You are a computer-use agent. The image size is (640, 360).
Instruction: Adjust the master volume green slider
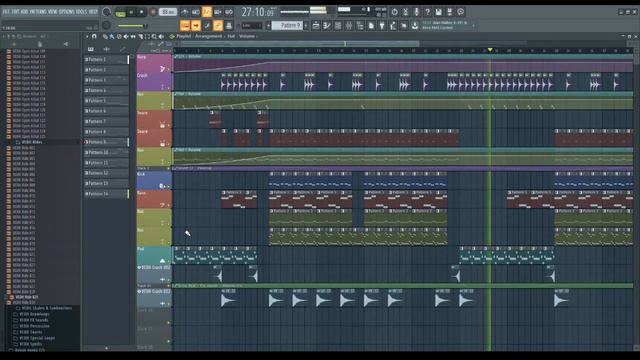point(132,26)
